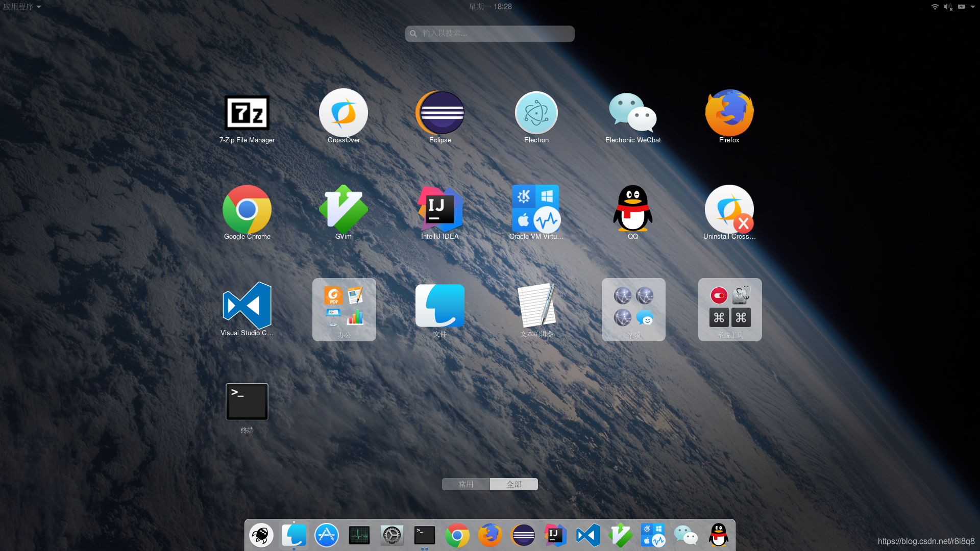980x551 pixels.
Task: Open the system status menu arrow
Action: click(973, 7)
